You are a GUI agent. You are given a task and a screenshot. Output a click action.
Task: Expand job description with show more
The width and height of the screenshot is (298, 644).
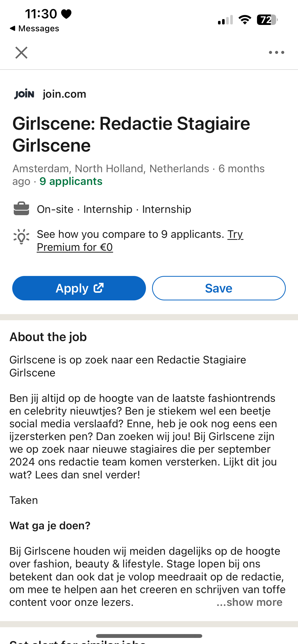point(250,602)
